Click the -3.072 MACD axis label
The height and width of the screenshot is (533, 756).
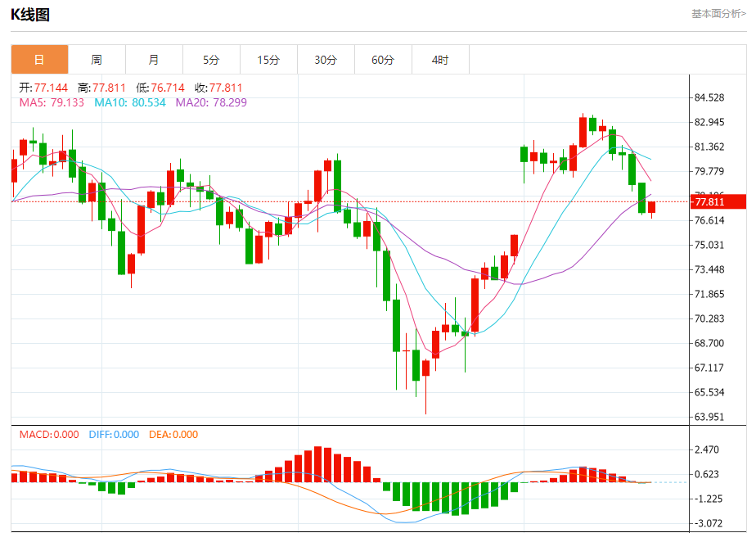(708, 523)
